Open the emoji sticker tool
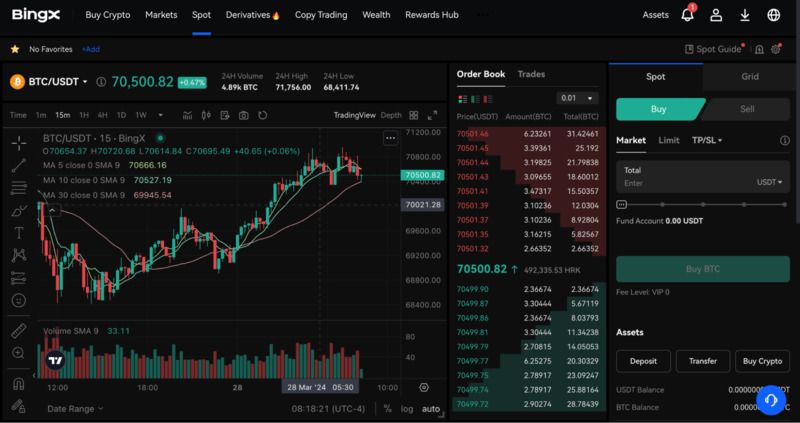This screenshot has height=423, width=800. coord(19,300)
